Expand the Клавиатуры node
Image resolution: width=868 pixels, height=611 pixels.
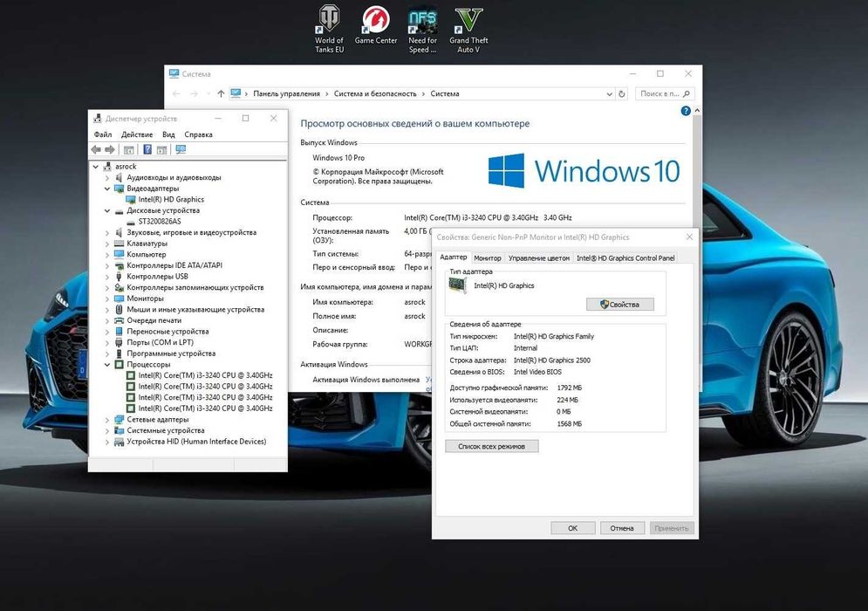(106, 244)
